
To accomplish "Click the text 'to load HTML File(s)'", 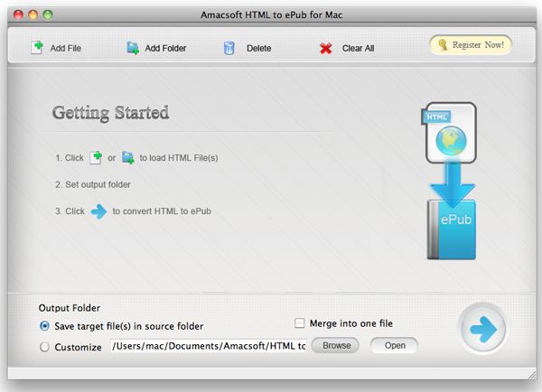I will coord(179,158).
